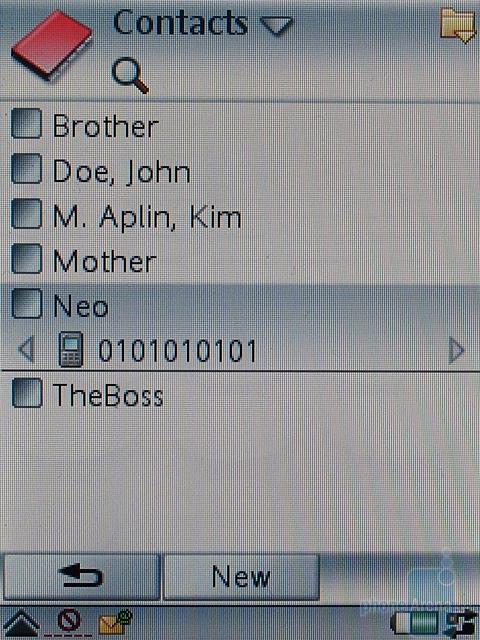Select the Doe, John checkbox

27,168
